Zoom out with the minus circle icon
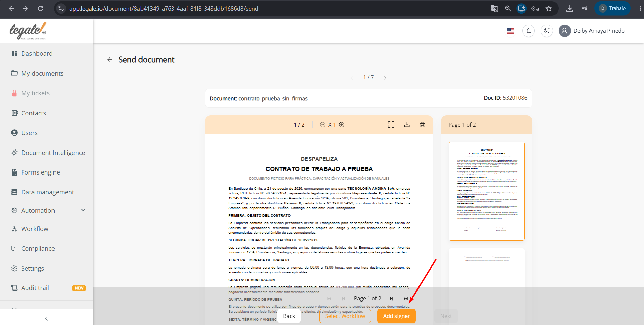The width and height of the screenshot is (644, 325). point(323,125)
